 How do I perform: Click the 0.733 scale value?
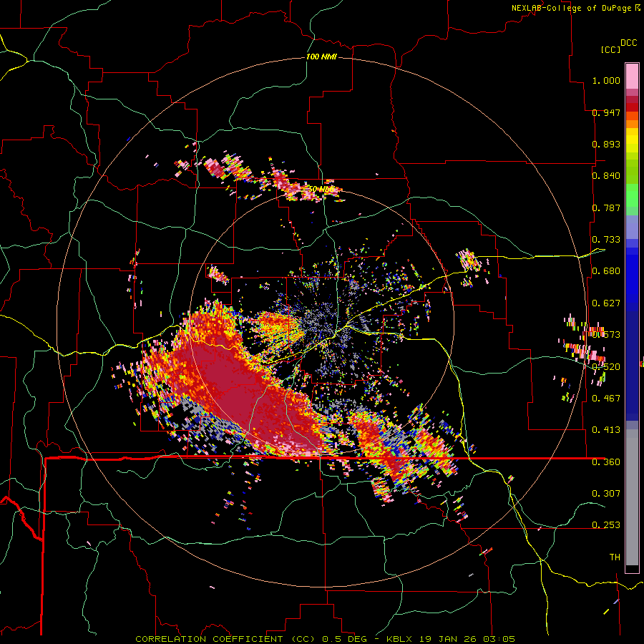(606, 240)
